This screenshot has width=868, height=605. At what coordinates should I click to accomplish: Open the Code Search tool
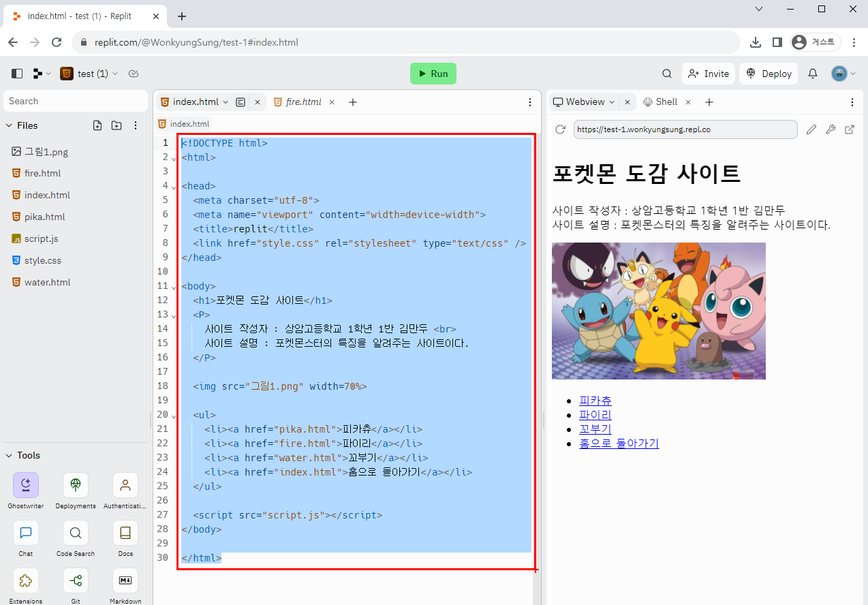76,538
